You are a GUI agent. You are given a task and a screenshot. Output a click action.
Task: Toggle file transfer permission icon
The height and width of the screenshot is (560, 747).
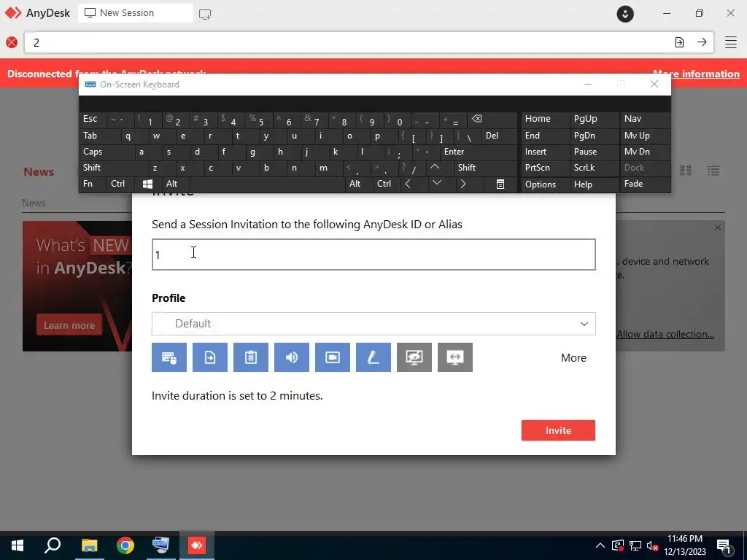coord(210,357)
